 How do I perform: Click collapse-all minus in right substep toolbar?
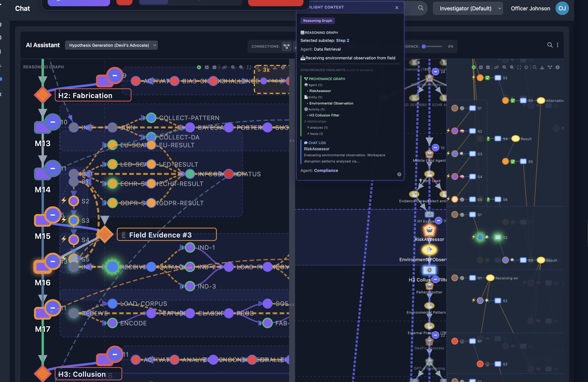pos(488,67)
